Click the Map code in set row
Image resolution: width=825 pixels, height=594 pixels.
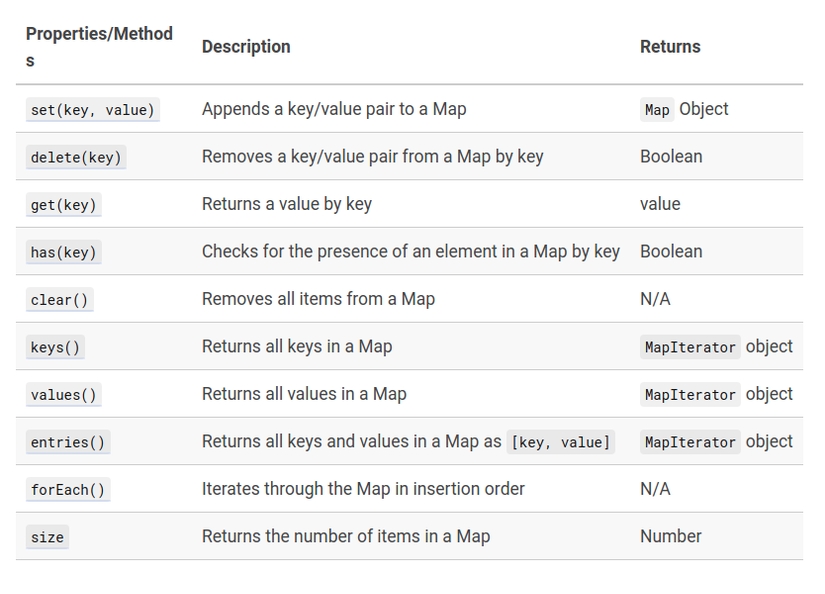tap(657, 110)
